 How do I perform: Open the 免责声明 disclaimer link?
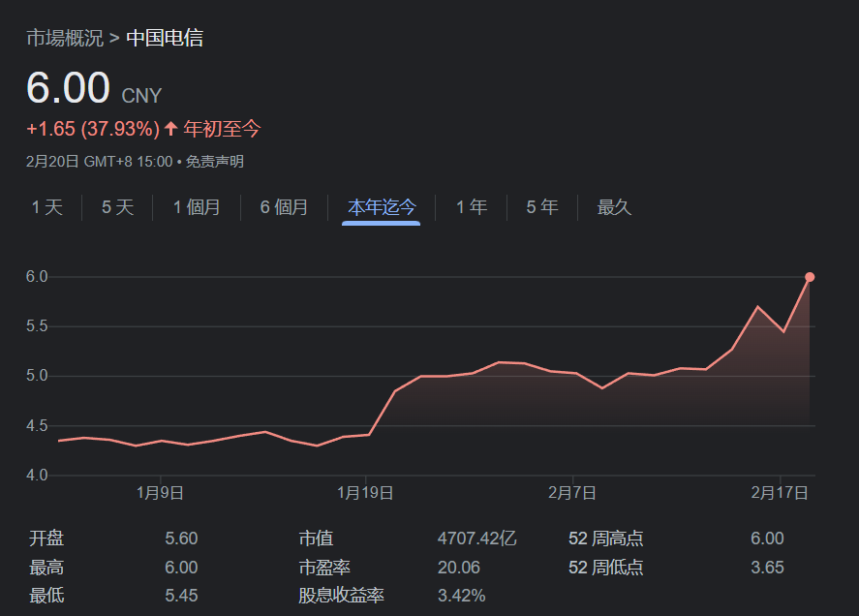215,162
